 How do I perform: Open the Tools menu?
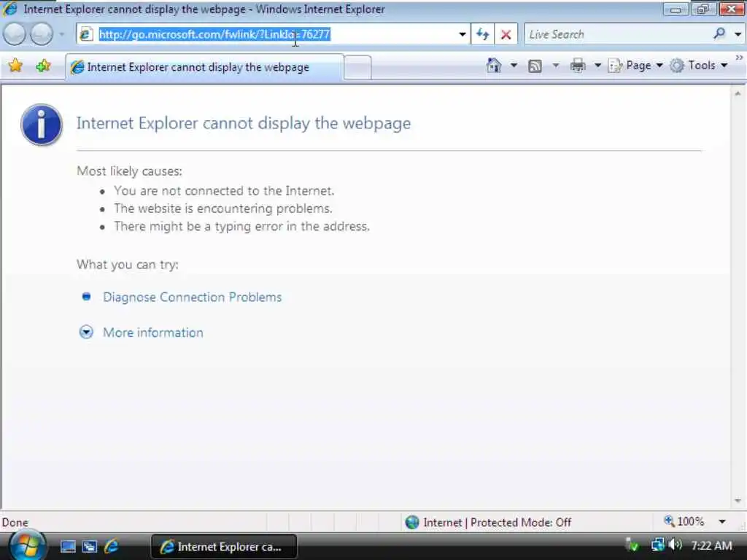(698, 65)
